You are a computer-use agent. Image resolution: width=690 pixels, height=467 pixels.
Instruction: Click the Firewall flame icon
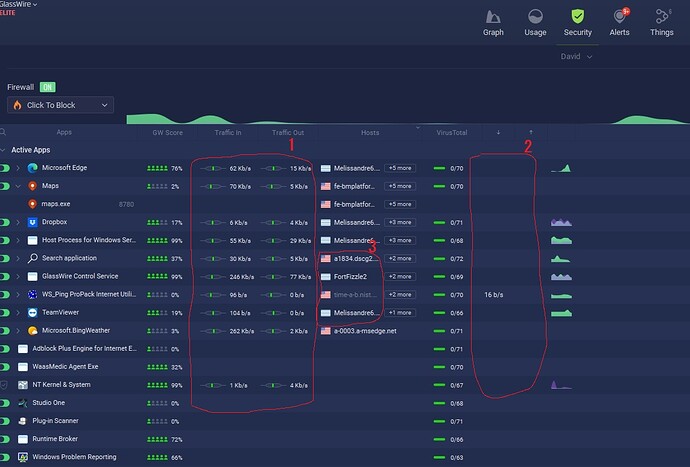(x=18, y=105)
